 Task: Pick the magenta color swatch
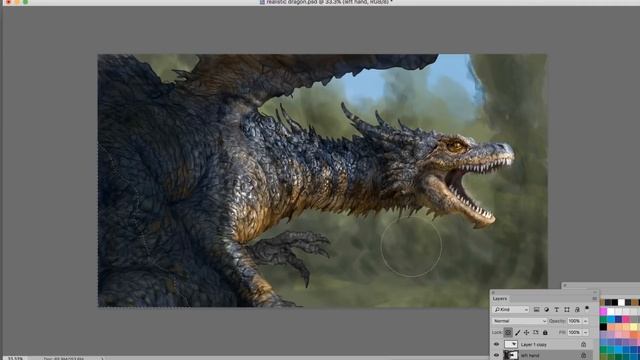603,311
